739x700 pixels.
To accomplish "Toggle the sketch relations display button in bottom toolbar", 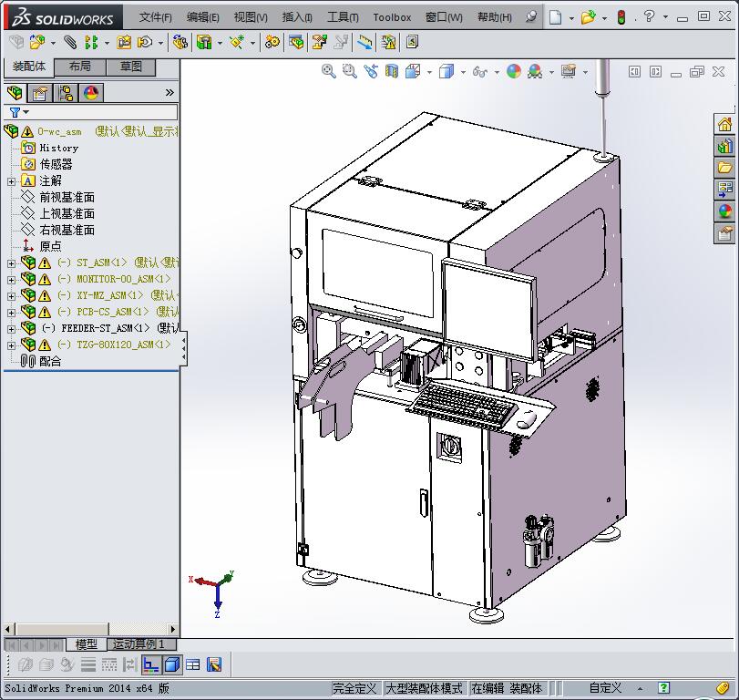I will point(151,665).
